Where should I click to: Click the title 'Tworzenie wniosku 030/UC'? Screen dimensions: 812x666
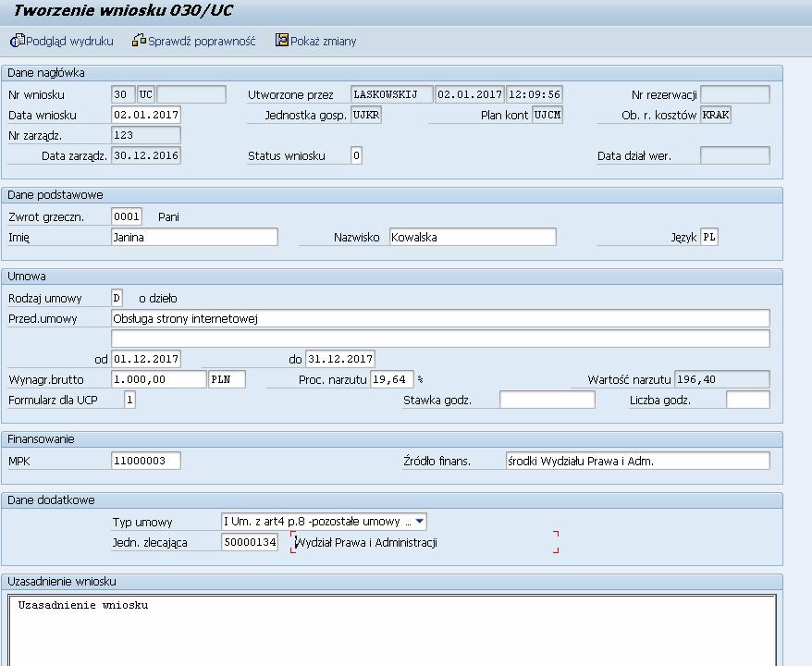[x=123, y=10]
